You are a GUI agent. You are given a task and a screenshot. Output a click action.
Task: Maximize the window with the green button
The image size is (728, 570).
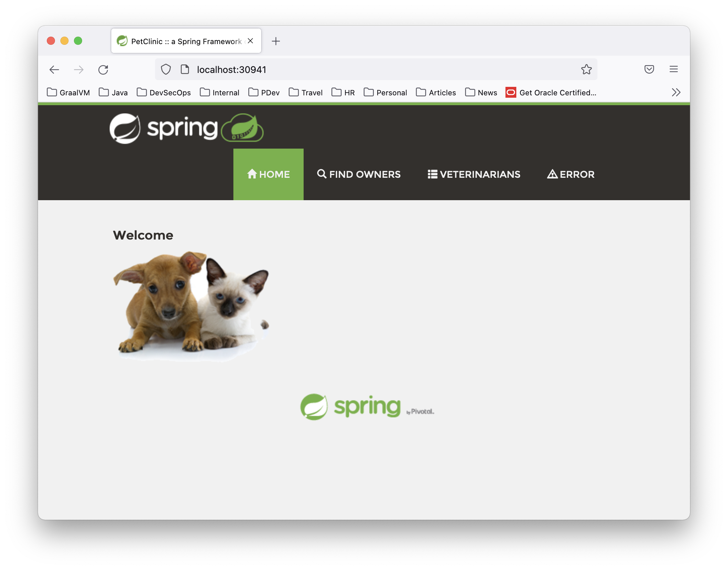78,41
